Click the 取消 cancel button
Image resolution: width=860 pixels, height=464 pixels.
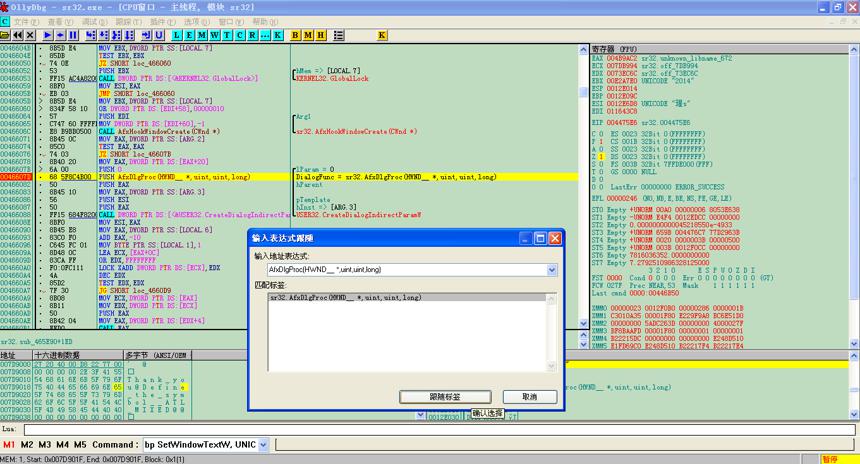pos(530,397)
